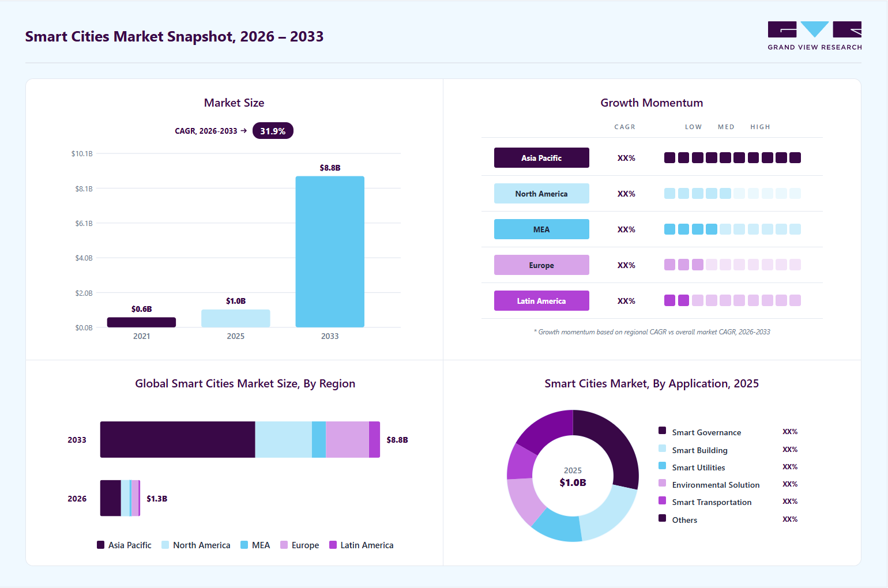Image resolution: width=888 pixels, height=588 pixels.
Task: Click the $8.8B label above the 2033 bar
Action: [x=330, y=168]
